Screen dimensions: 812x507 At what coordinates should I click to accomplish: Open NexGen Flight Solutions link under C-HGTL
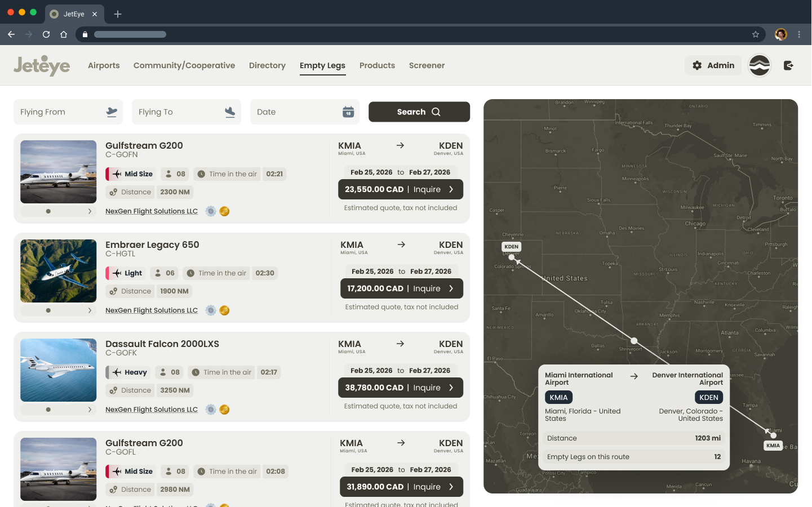coord(152,310)
